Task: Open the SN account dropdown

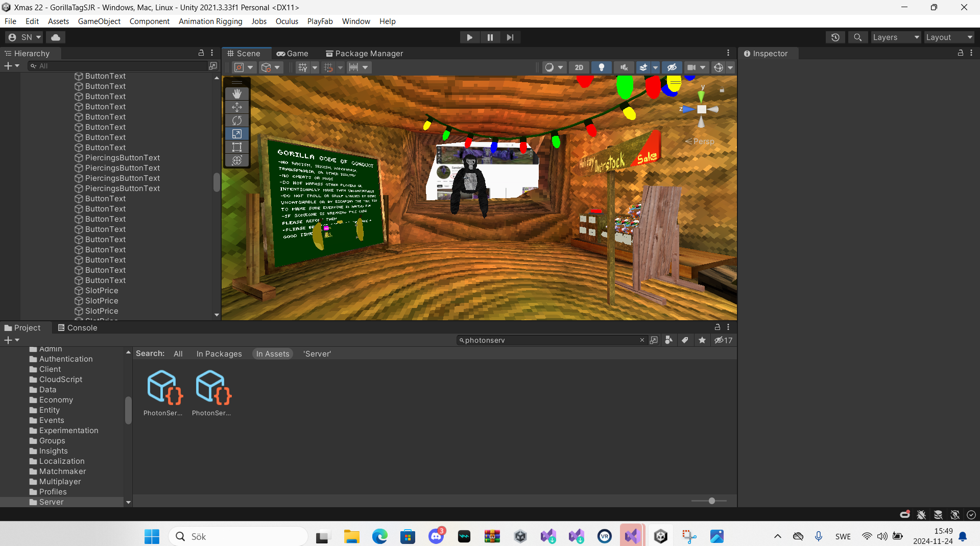Action: tap(25, 37)
